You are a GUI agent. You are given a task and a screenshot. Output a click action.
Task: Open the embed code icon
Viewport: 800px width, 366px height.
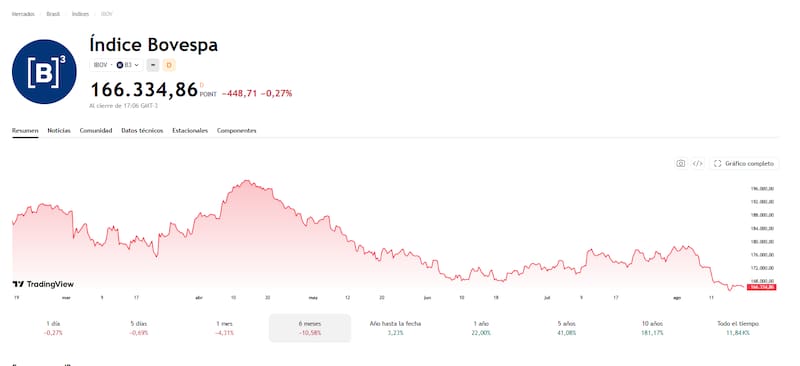click(x=697, y=163)
